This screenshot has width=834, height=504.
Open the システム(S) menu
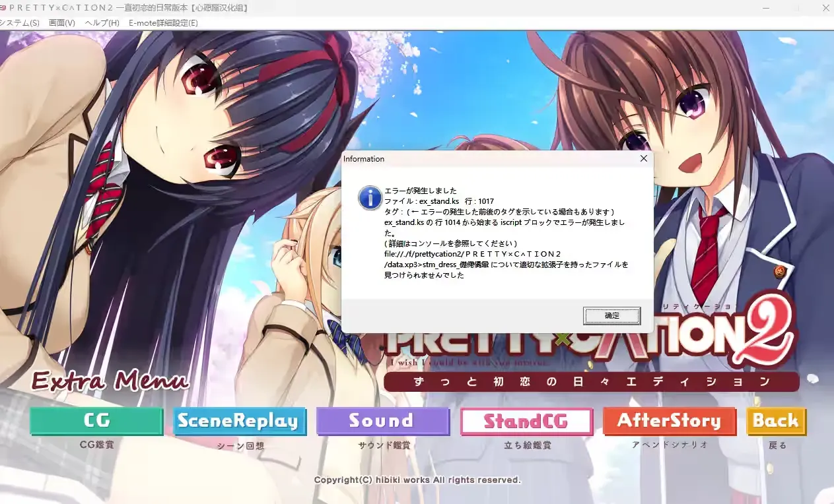click(x=18, y=23)
